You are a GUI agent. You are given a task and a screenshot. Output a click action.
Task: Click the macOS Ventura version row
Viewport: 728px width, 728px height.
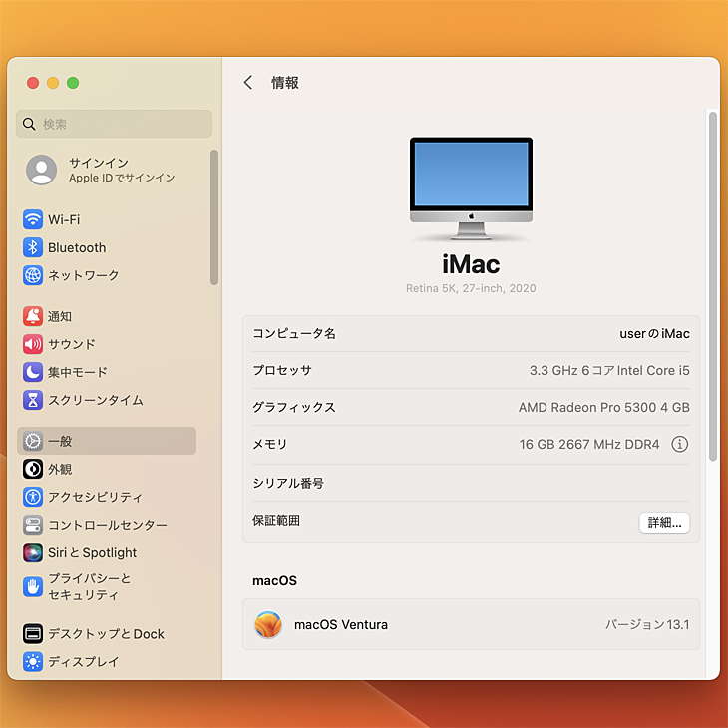471,625
